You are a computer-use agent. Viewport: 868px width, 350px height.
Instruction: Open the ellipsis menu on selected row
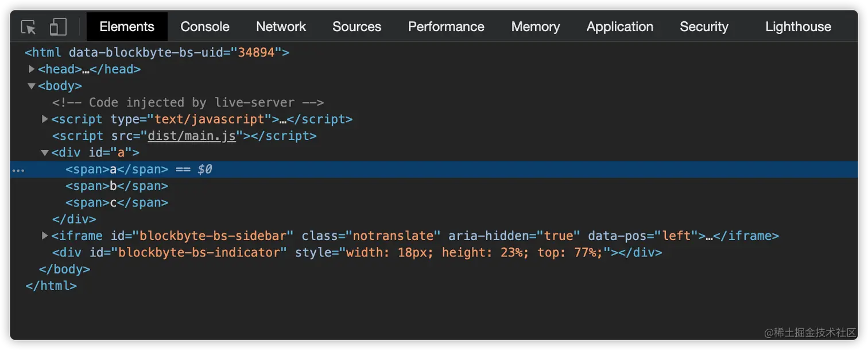[x=18, y=170]
